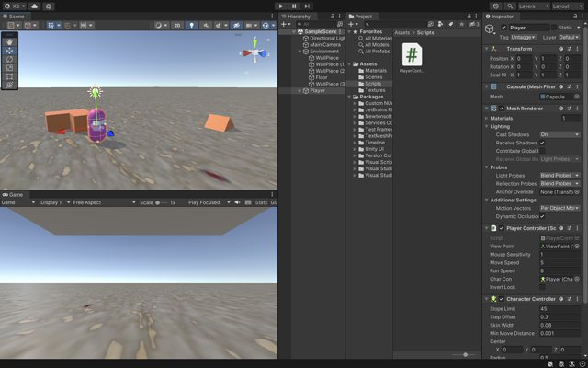Pause the game playback
This screenshot has width=588, height=368.
[294, 6]
